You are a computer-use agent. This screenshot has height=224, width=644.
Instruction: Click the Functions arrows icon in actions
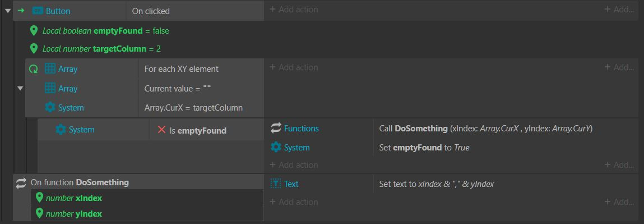[276, 128]
